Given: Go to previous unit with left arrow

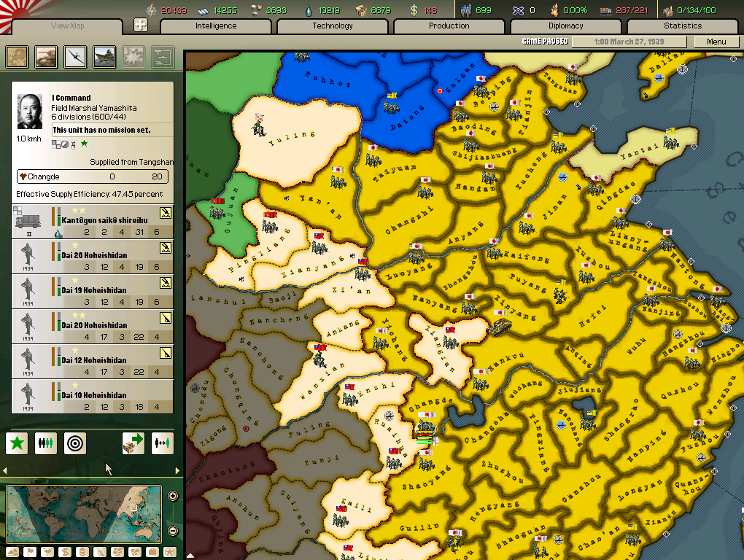Looking at the screenshot, I should tap(5, 471).
